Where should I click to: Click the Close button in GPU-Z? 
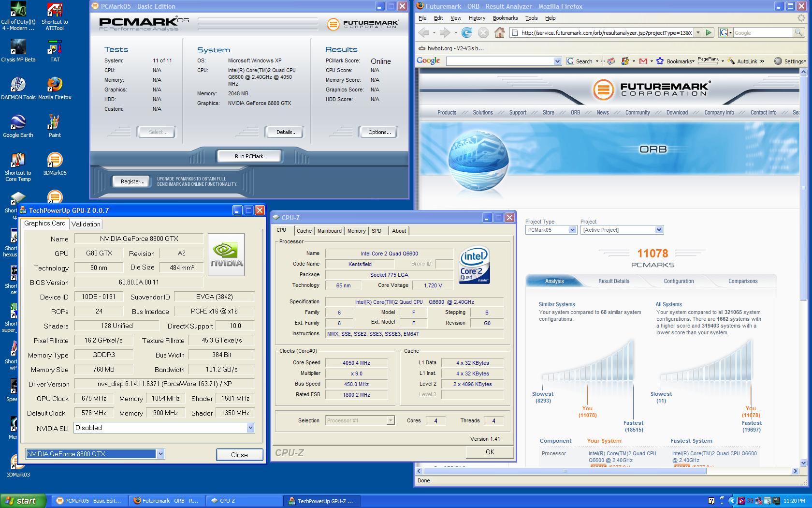pos(239,455)
